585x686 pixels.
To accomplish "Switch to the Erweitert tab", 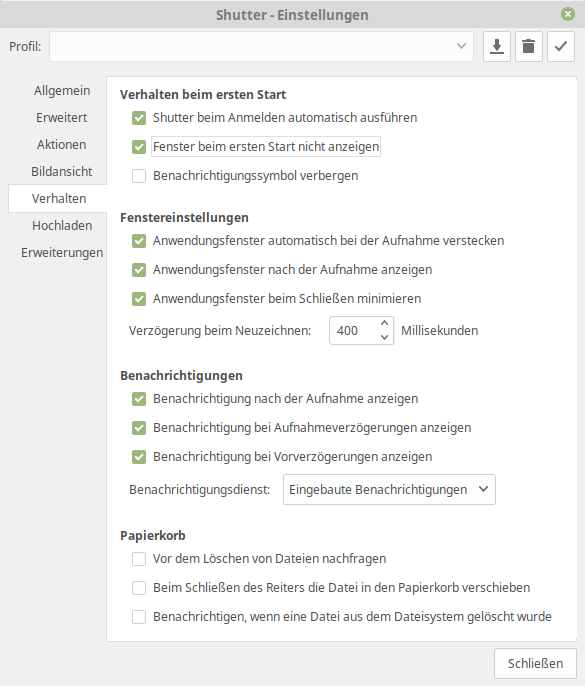I will pos(62,118).
